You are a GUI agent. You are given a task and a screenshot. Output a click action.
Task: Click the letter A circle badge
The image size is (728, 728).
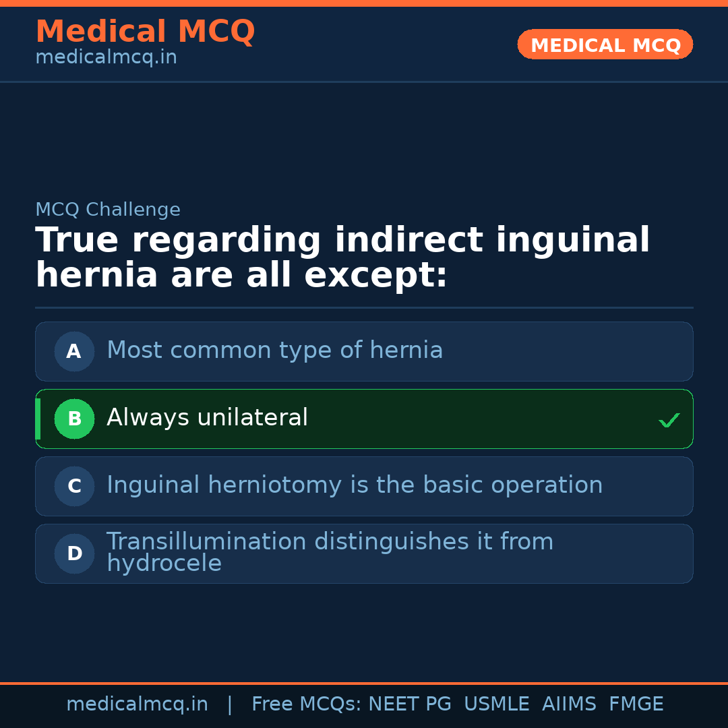(74, 351)
